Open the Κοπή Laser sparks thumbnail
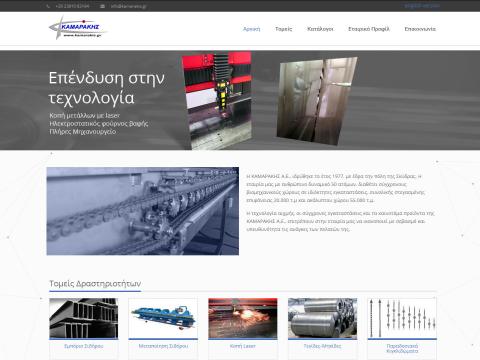 coord(243,318)
